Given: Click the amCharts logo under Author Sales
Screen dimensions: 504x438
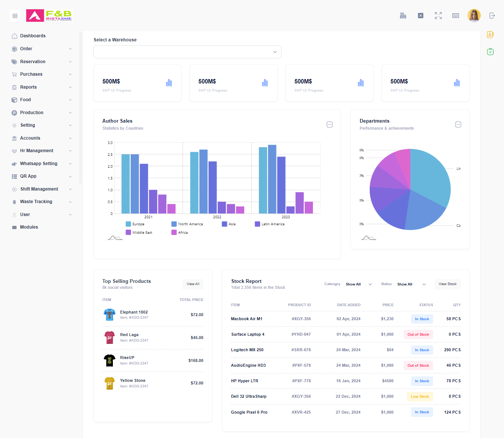Looking at the screenshot, I should [x=115, y=238].
